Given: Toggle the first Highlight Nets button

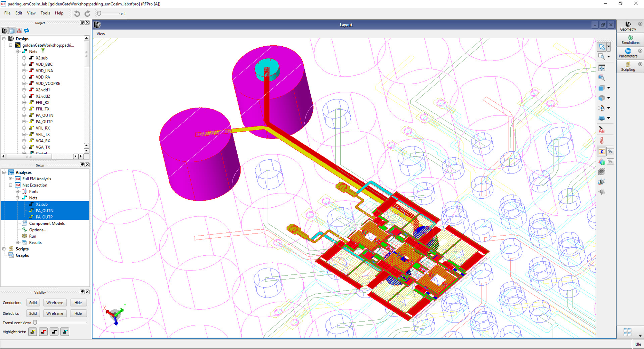Looking at the screenshot, I should coord(32,332).
